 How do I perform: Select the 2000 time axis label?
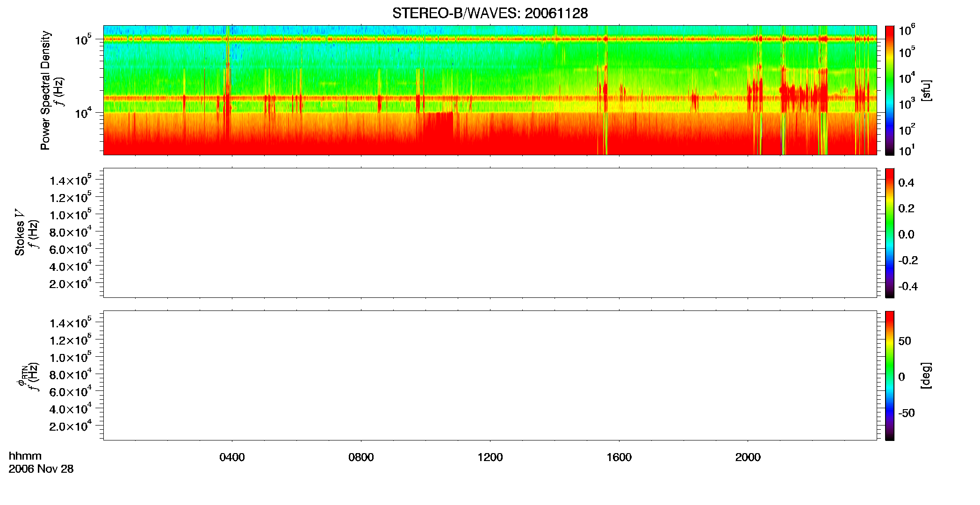point(748,457)
